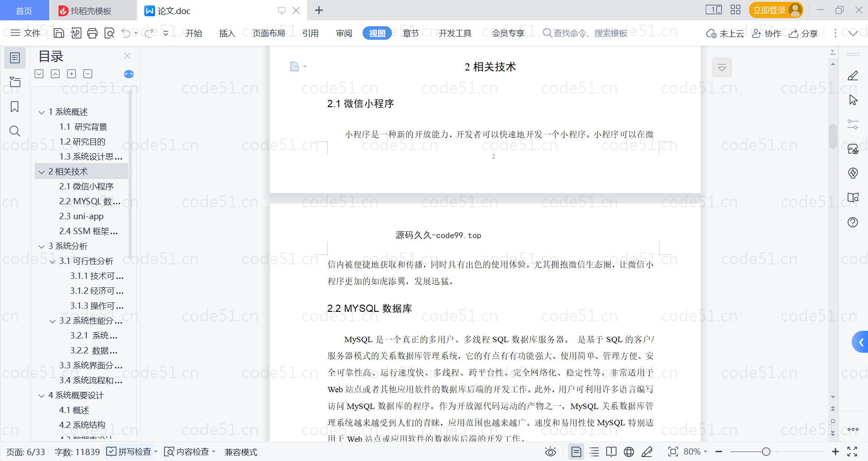Click the pen style tool in right sidebar
Viewport: 868px width, 461px height.
(x=853, y=75)
